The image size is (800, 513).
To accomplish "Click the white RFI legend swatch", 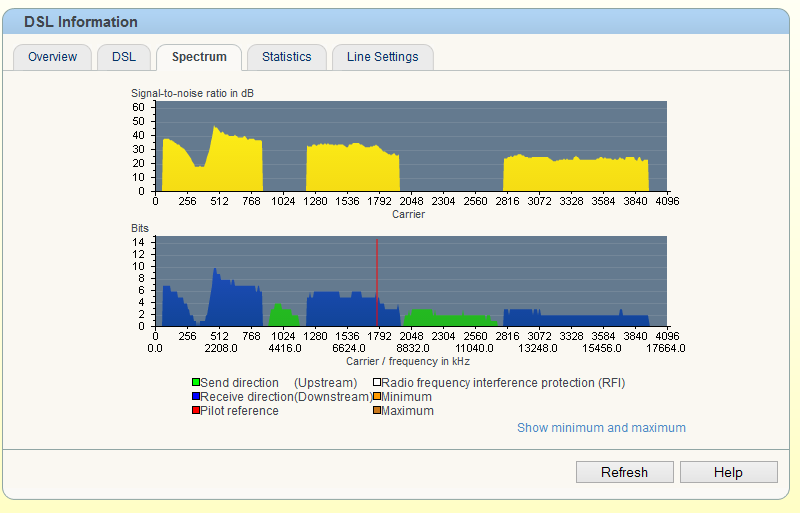I will coord(377,383).
